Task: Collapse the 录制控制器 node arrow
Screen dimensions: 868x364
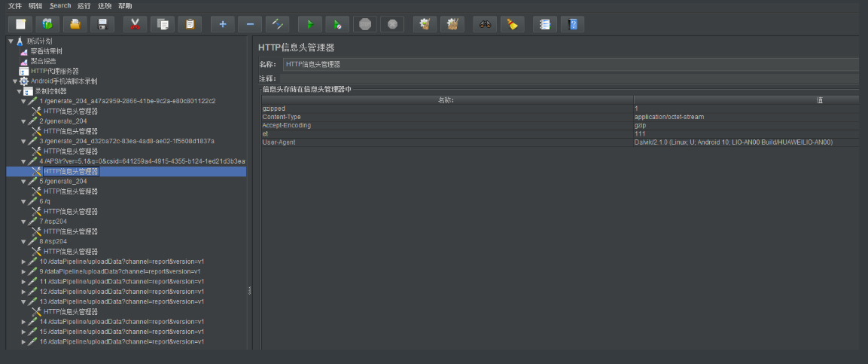Action: [x=19, y=91]
